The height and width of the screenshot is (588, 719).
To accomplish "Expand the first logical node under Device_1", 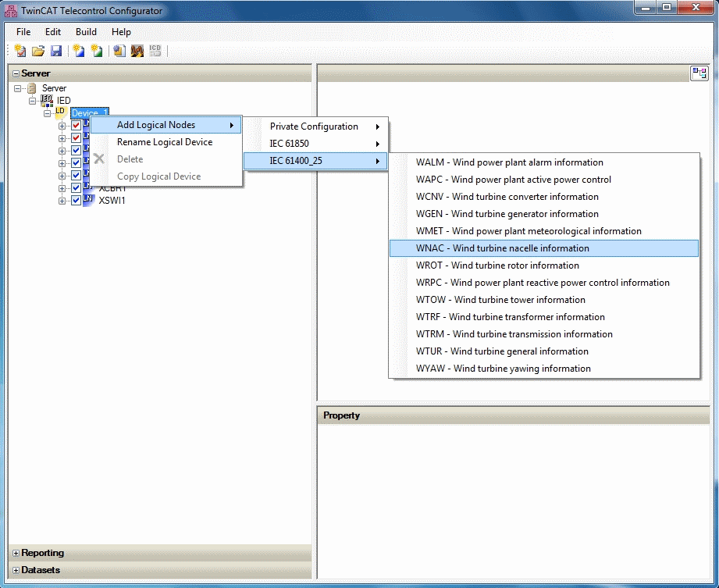I will (62, 126).
